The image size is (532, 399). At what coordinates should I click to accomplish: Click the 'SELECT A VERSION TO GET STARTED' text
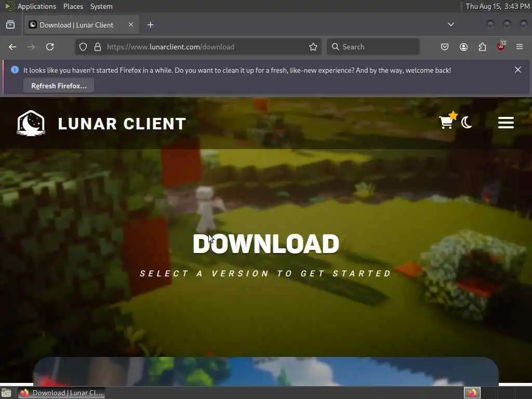coord(265,273)
